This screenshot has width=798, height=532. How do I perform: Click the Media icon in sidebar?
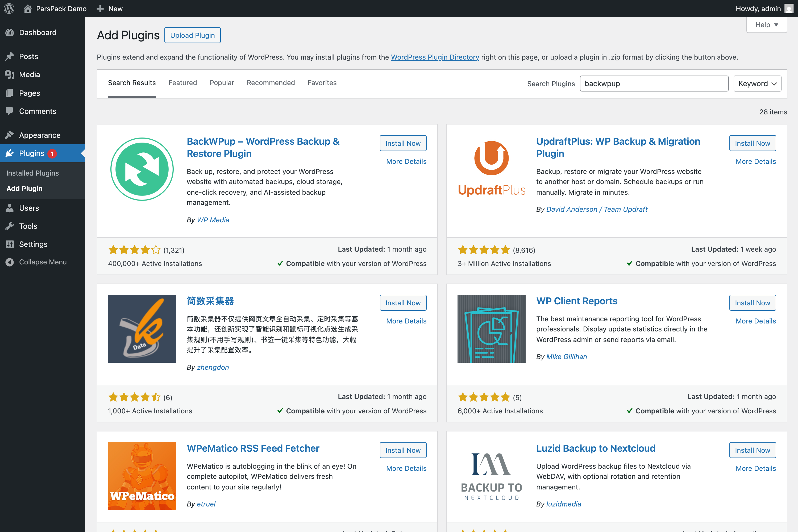click(x=10, y=75)
